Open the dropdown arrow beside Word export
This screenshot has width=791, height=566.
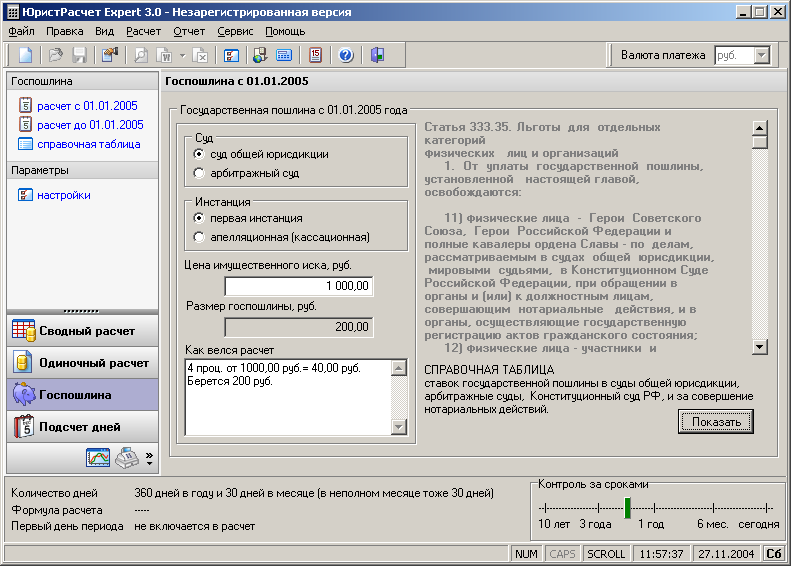[183, 55]
